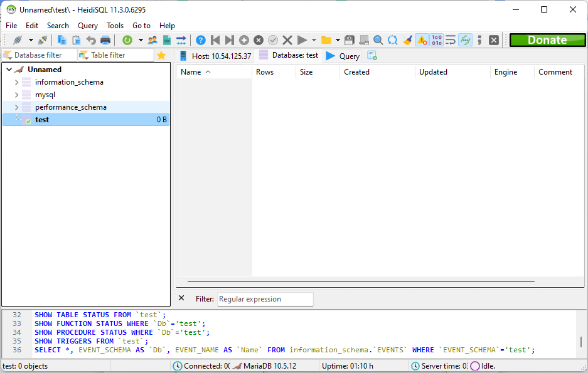Switch to the Query tab
Screen dimensions: 588x373
[343, 56]
